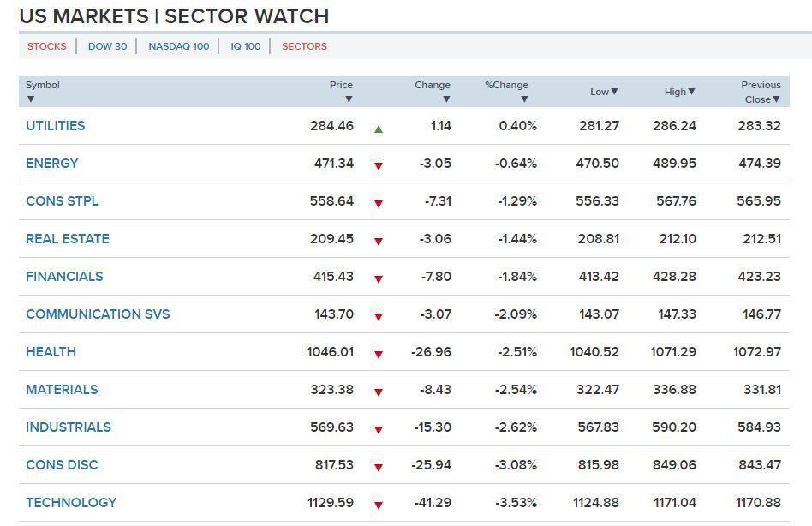
Task: Open the COMMUNICATION SVS sector link
Action: pos(98,314)
